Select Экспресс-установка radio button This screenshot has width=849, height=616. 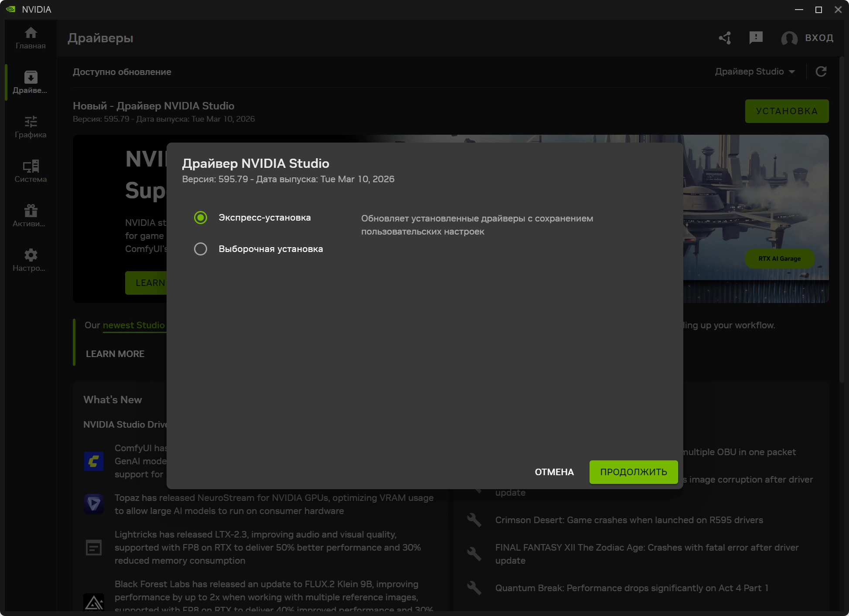[x=201, y=218]
